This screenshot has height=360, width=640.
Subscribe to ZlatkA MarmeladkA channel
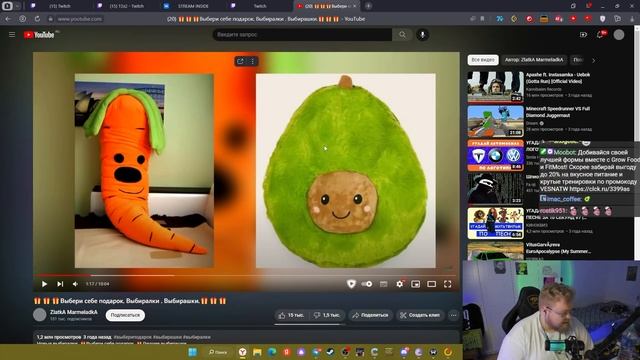(125, 315)
